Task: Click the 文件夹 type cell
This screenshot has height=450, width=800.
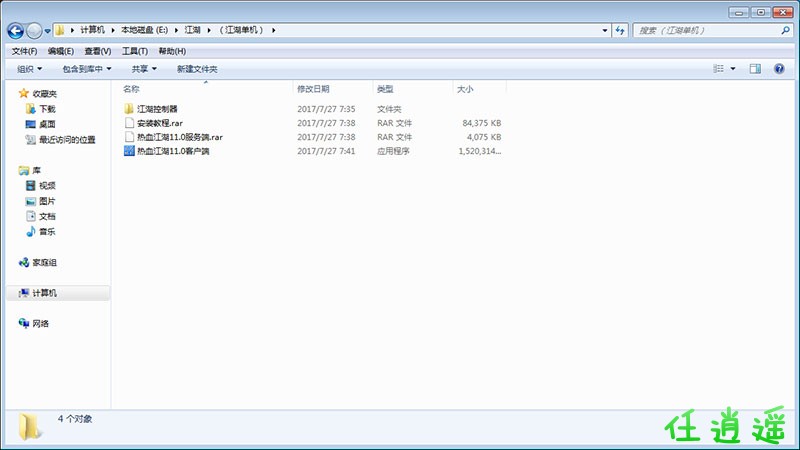Action: [389, 109]
